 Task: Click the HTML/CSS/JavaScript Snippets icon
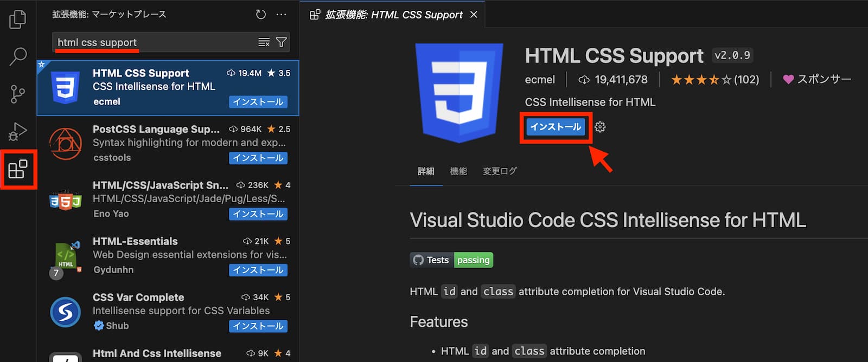click(66, 201)
